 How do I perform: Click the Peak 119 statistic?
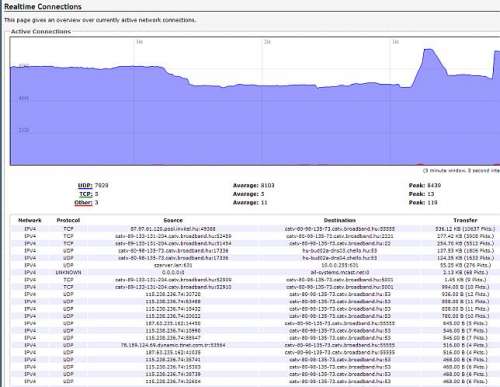[423, 203]
